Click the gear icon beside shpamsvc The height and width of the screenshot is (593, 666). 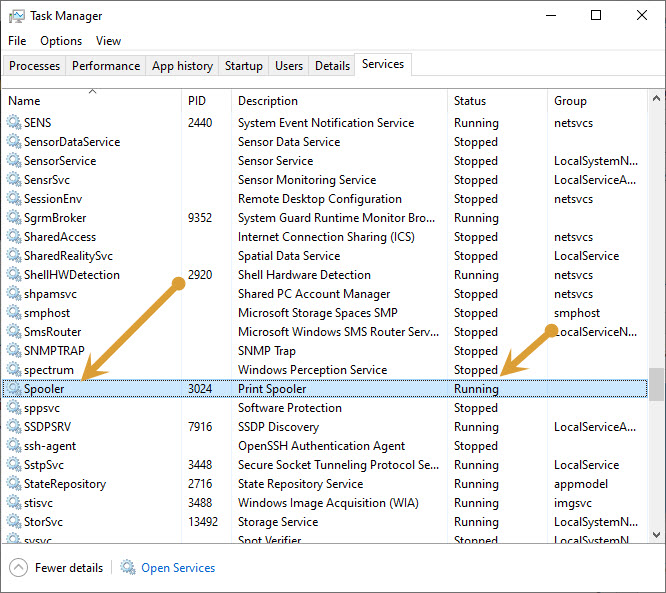[x=14, y=294]
